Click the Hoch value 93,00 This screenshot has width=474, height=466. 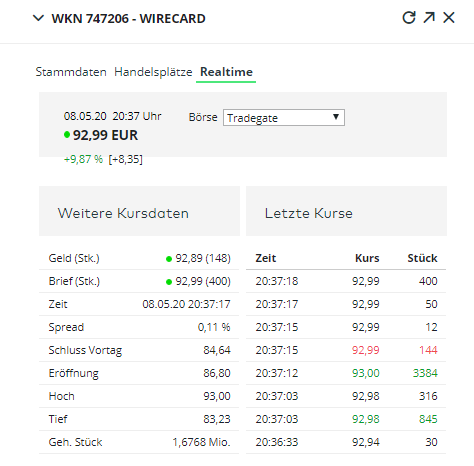217,396
